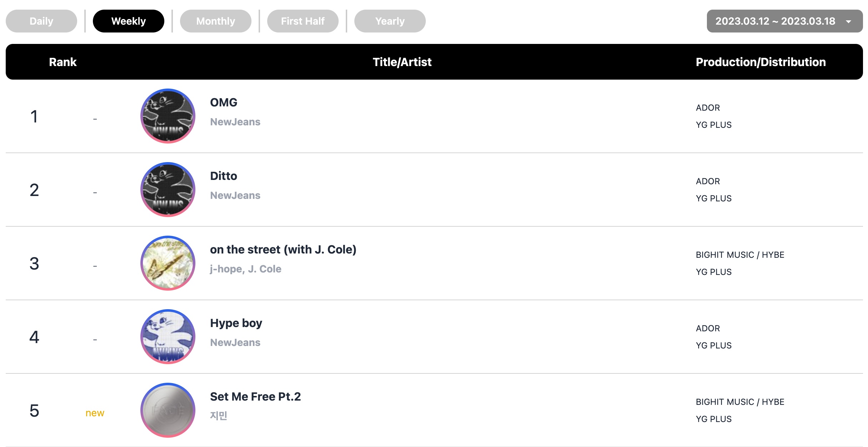Click the j-hope, J. Cole artist name
The width and height of the screenshot is (868, 447).
pyautogui.click(x=246, y=269)
